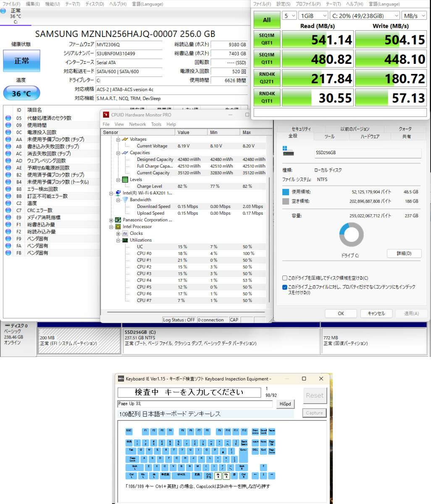Click the status orb of 総書き込み量 row F1
Screen dimensions: 431x504
tap(8, 224)
